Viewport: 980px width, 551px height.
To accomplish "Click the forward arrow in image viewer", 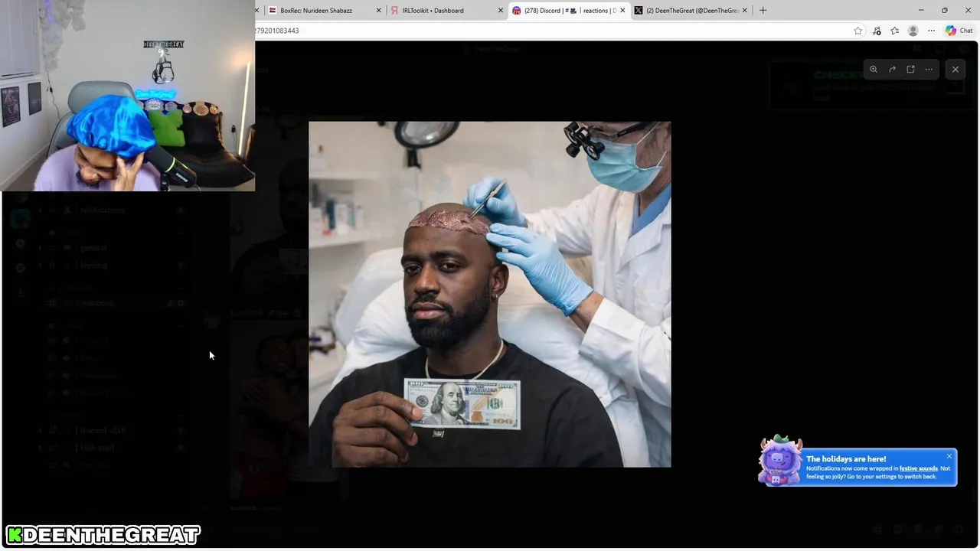I will click(892, 69).
